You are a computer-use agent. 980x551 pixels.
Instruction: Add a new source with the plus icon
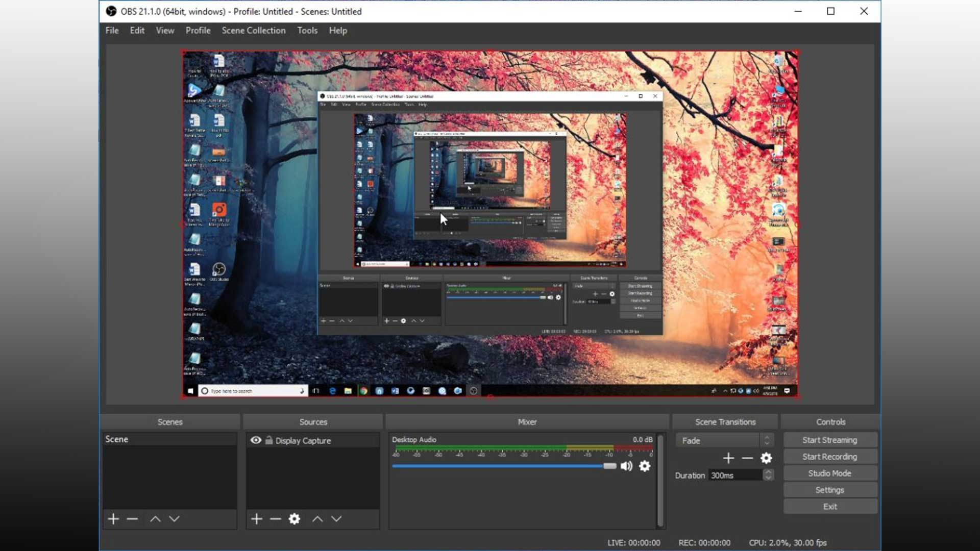(x=257, y=519)
